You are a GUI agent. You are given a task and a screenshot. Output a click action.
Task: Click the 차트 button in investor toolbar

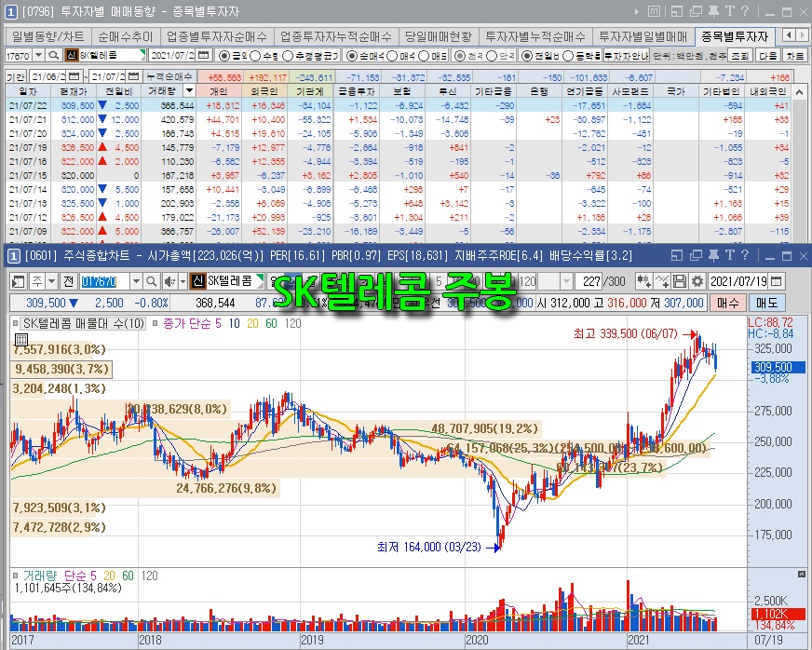pyautogui.click(x=795, y=56)
